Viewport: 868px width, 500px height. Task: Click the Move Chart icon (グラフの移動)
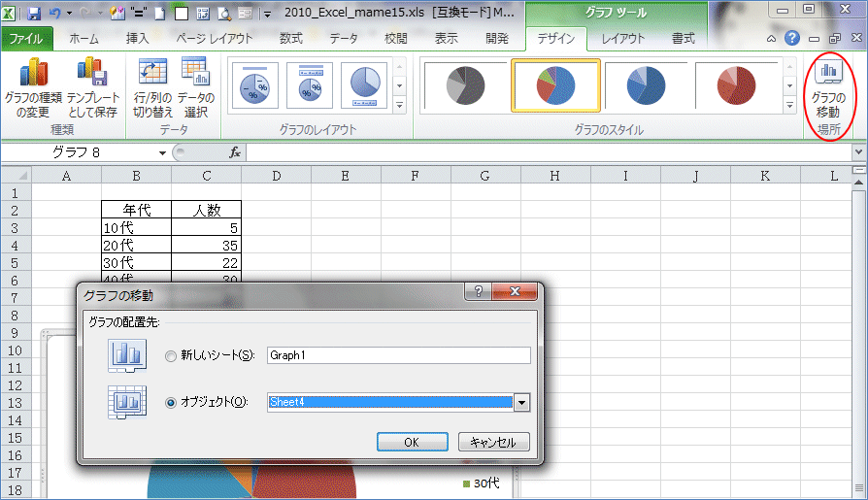coord(828,89)
